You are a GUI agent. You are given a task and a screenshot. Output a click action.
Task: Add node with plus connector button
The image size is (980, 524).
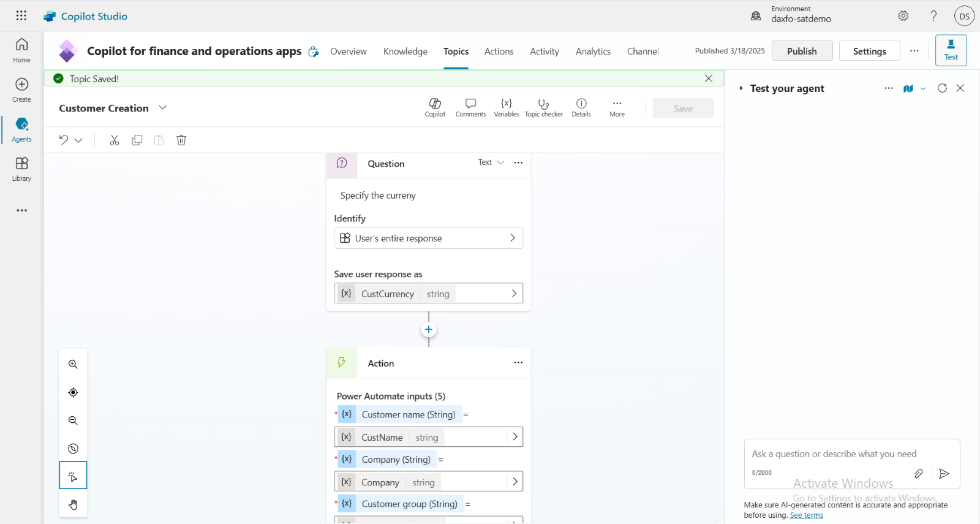(x=429, y=330)
